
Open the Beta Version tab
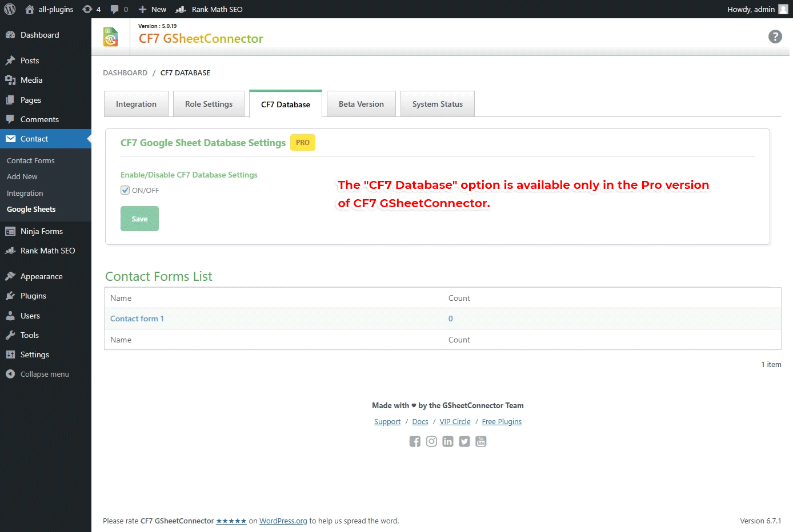[x=361, y=104]
